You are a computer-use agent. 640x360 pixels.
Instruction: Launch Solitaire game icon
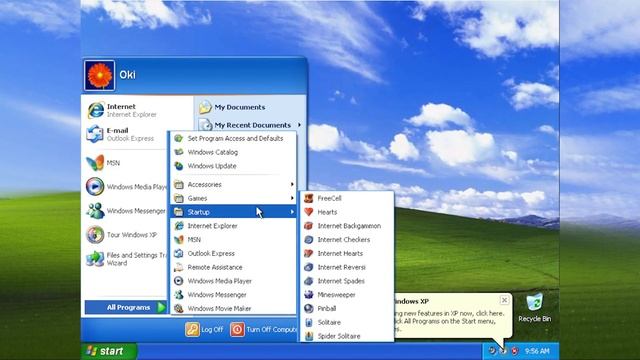click(309, 322)
